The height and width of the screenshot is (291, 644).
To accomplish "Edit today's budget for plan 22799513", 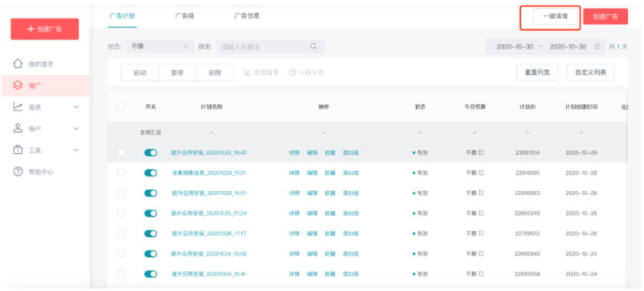I will 481,233.
